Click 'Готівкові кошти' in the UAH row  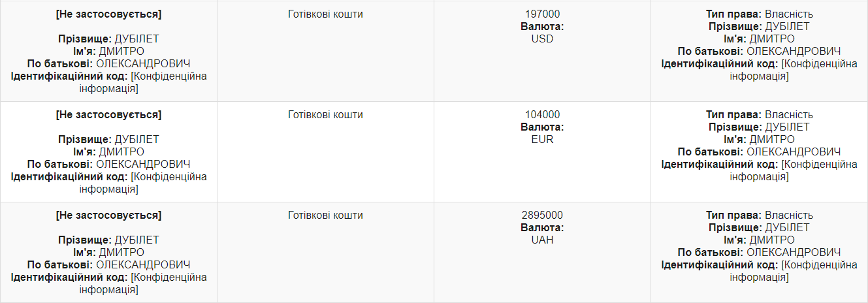[x=325, y=215]
